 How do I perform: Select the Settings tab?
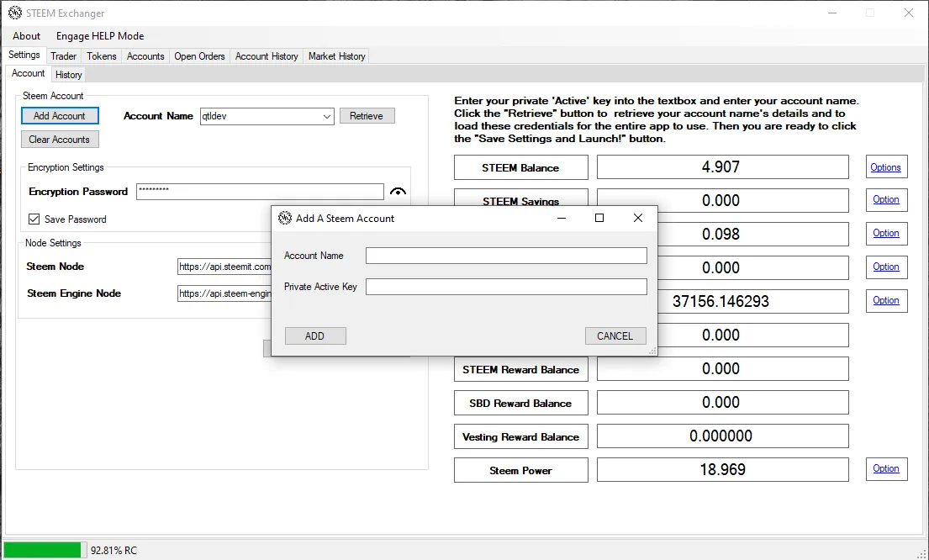24,55
